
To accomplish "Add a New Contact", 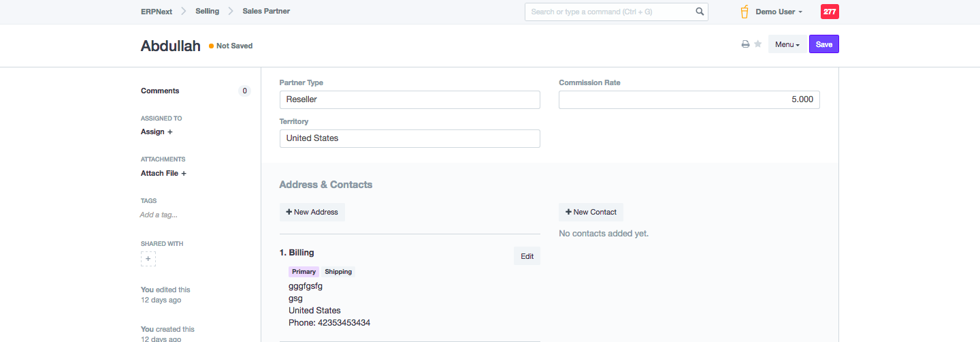I will click(x=591, y=212).
